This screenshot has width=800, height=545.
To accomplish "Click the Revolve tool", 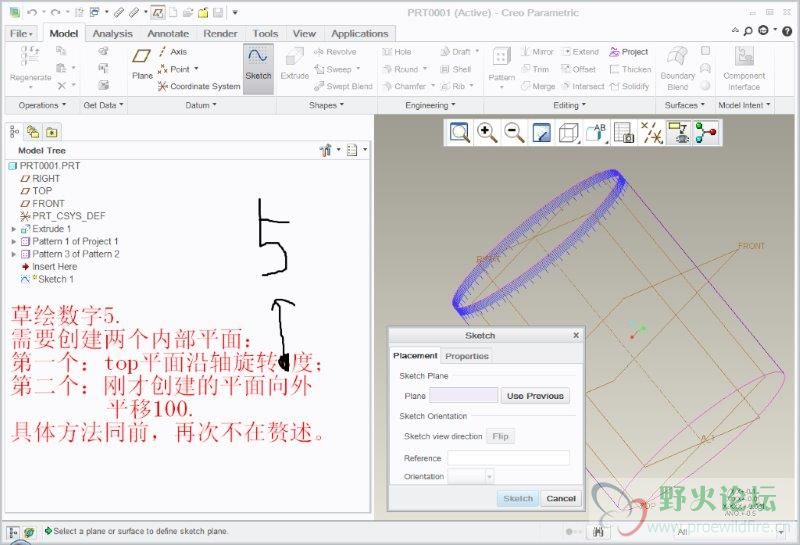I will (335, 52).
